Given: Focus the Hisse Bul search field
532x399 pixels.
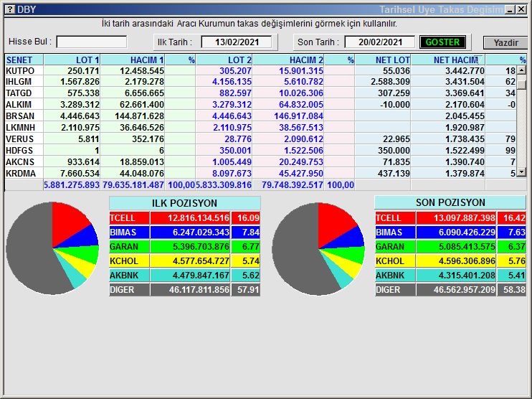Looking at the screenshot, I should pyautogui.click(x=91, y=42).
